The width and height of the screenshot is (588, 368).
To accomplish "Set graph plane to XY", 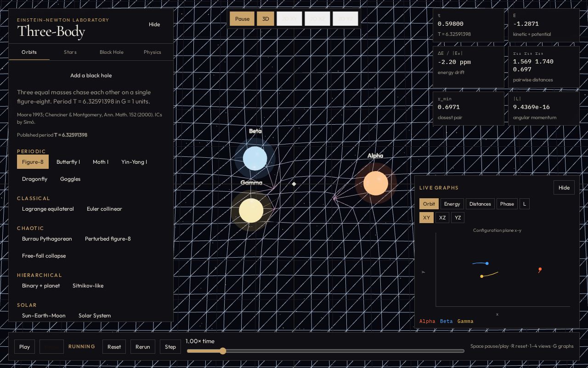I will (x=427, y=218).
